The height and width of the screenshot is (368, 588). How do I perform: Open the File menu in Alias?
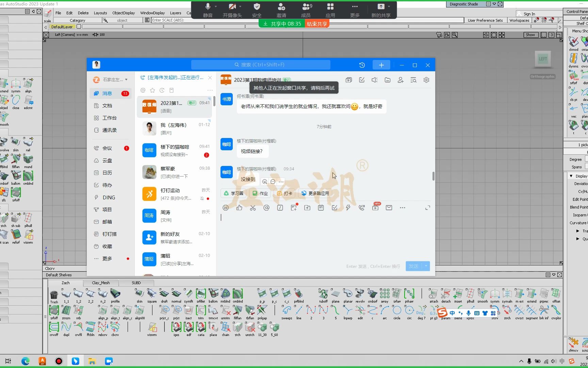[x=58, y=13]
